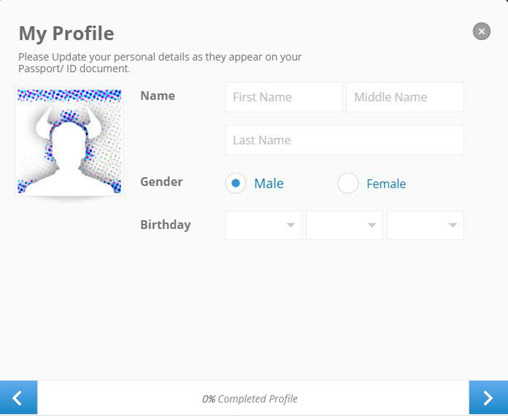Open the last Birthday dropdown
The image size is (508, 420).
(x=426, y=225)
